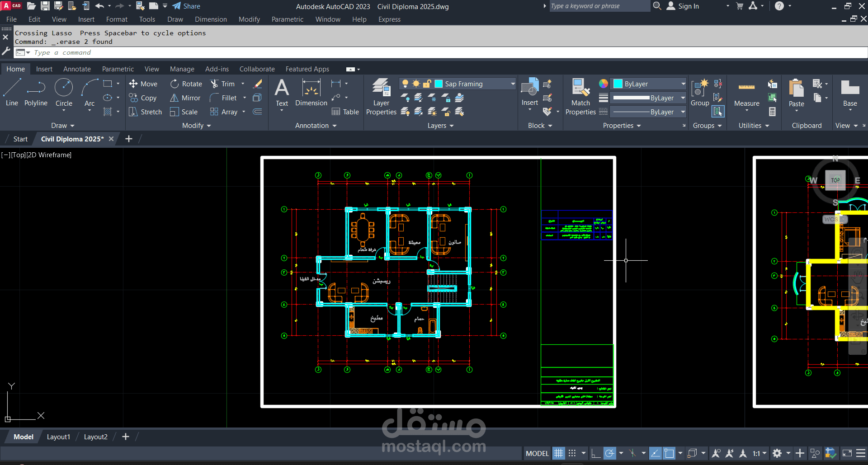
Task: Switch to the Annotate ribbon tab
Action: point(77,69)
